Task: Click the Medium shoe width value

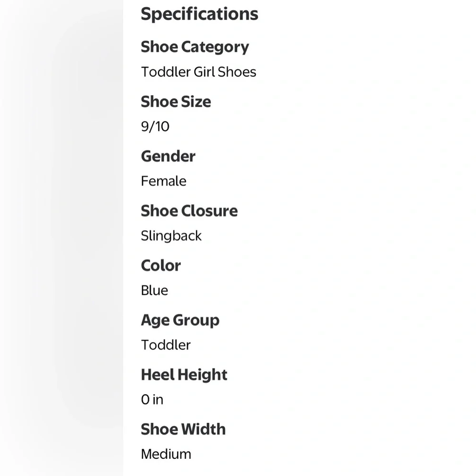Action: 166,455
